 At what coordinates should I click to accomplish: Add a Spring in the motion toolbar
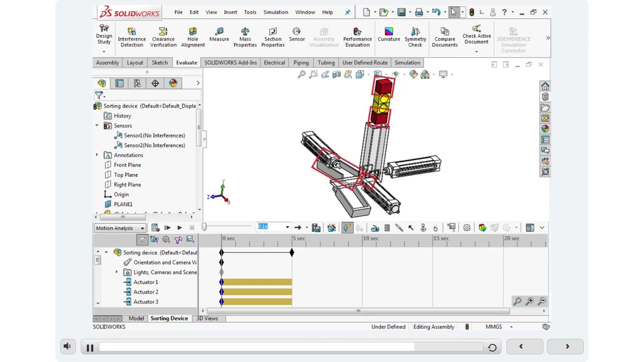tap(387, 228)
